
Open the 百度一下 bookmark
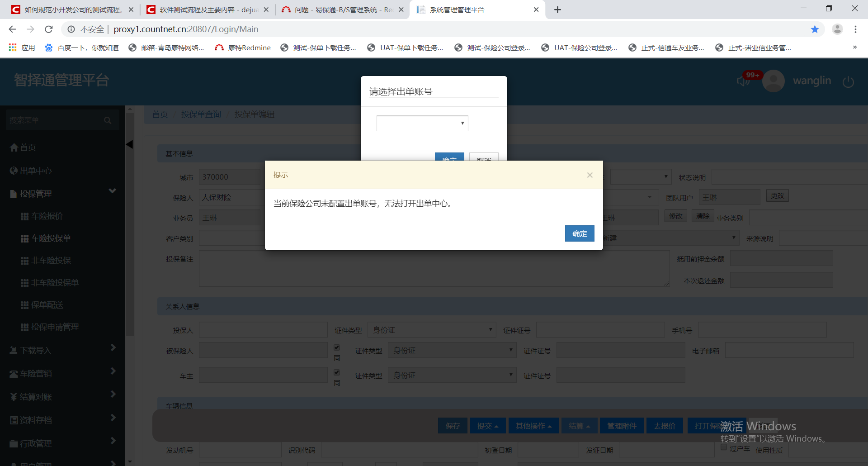(x=81, y=48)
